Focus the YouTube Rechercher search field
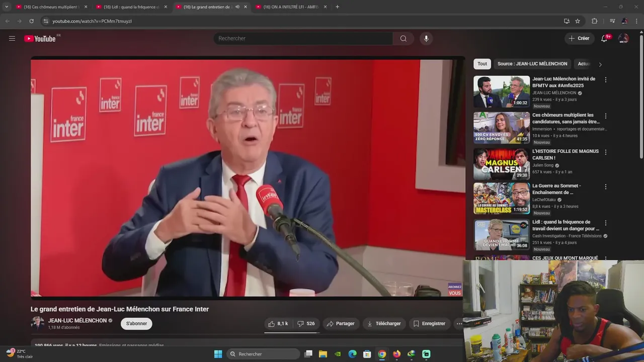Image resolution: width=644 pixels, height=362 pixels. coord(303,38)
